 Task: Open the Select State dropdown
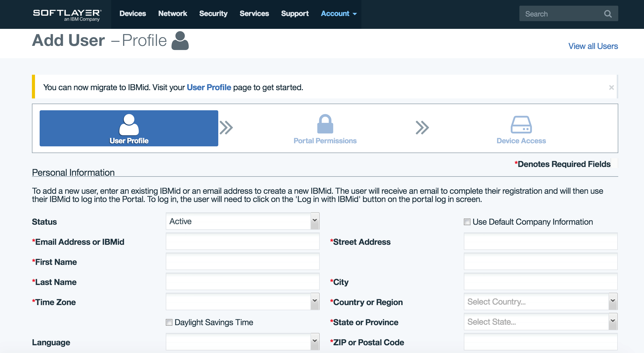click(x=541, y=322)
